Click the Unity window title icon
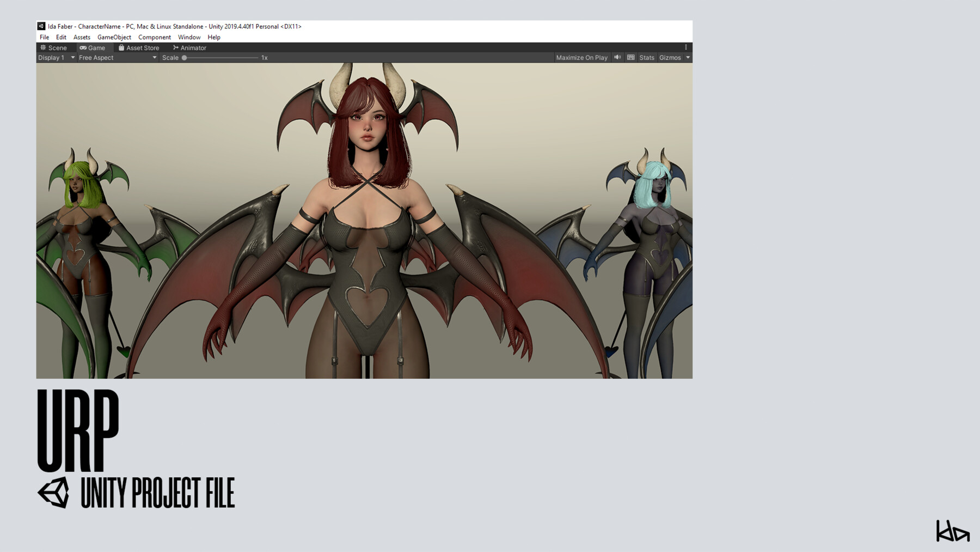 pyautogui.click(x=41, y=26)
